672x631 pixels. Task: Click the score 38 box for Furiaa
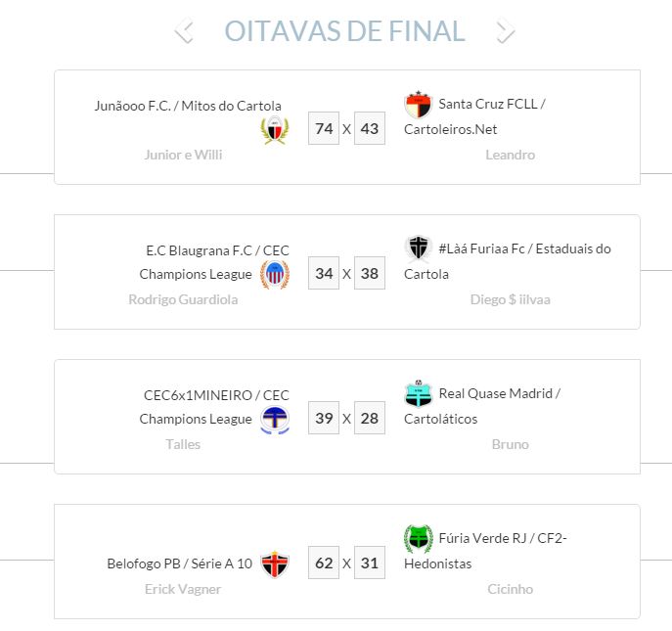(x=369, y=274)
